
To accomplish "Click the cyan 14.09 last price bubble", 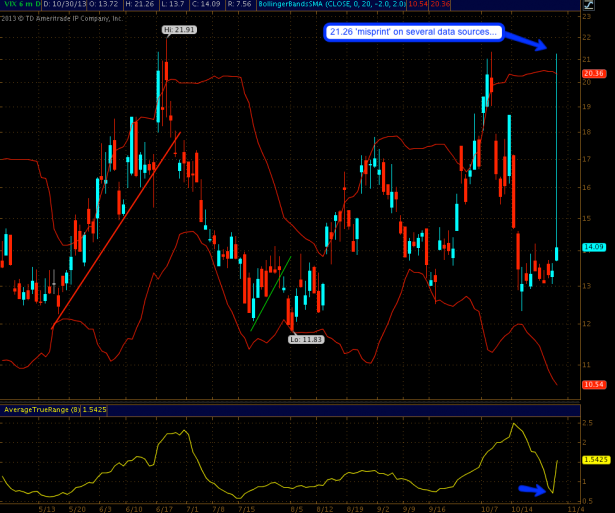I will tap(594, 247).
